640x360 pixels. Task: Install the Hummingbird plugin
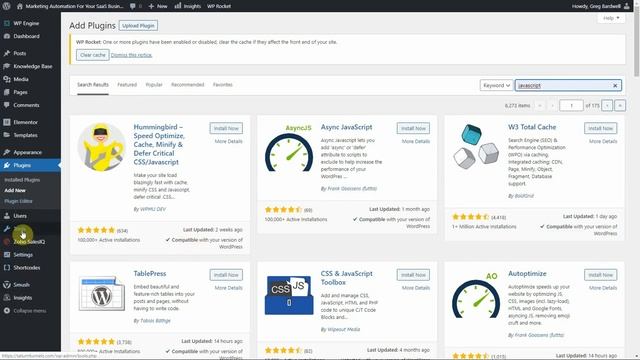point(226,128)
